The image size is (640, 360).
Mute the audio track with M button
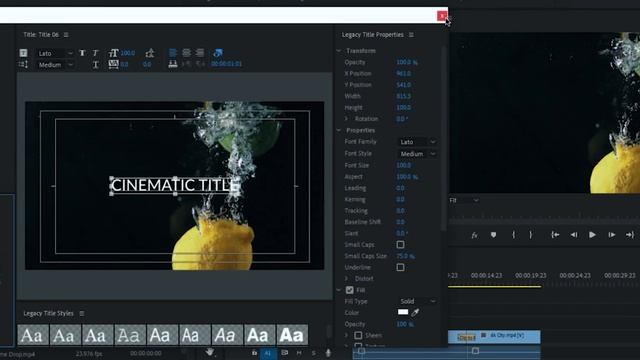[x=299, y=353]
